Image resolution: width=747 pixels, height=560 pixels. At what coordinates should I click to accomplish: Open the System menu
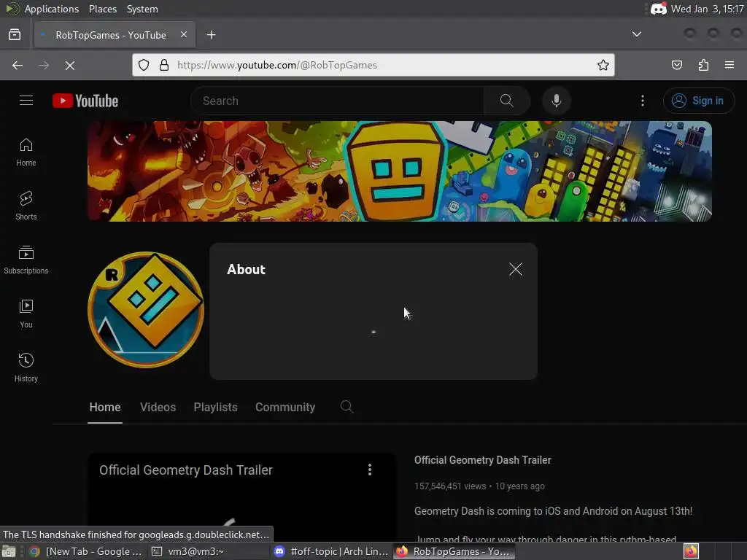142,9
